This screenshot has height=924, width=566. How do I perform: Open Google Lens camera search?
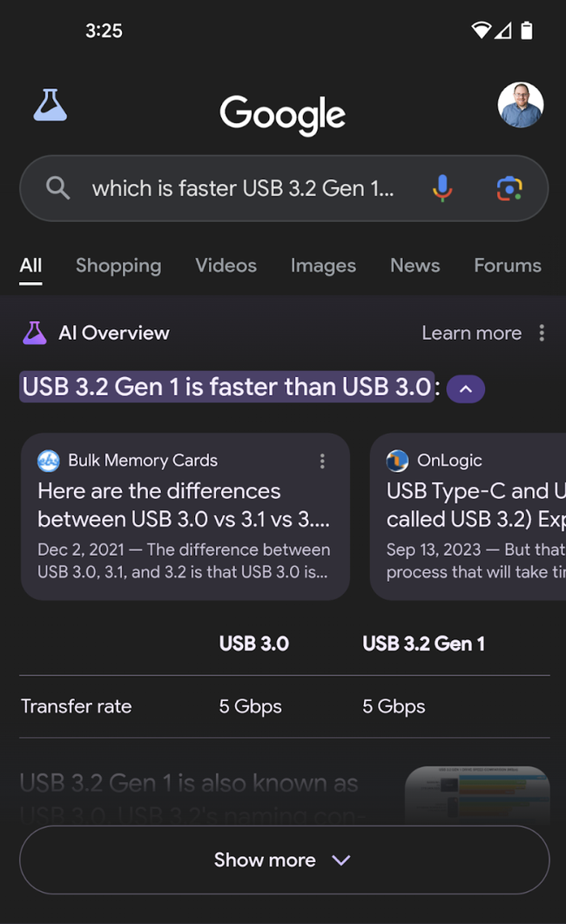click(509, 188)
